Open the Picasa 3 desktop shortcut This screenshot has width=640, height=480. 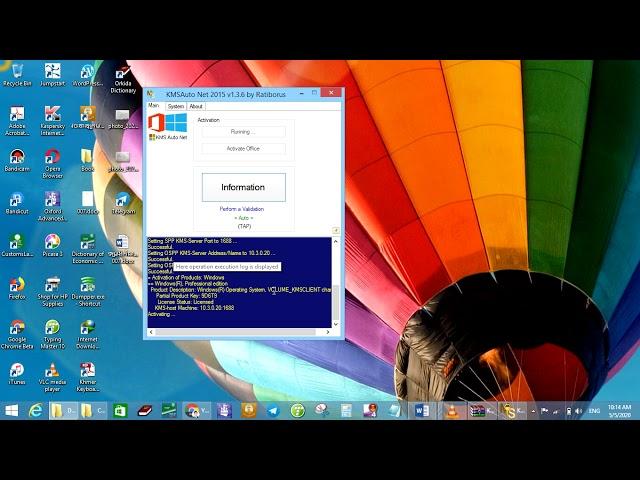52,245
